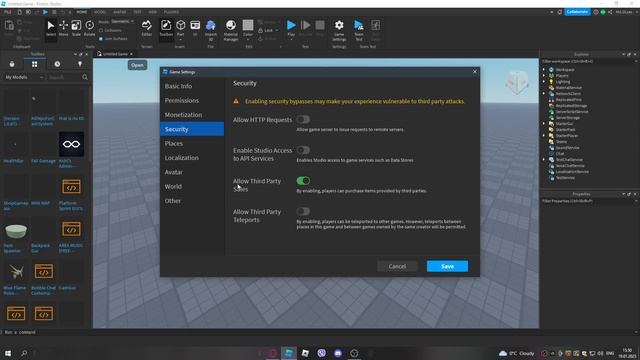Select ReplicatedStorage in Explorer
The image size is (640, 360).
(571, 105)
